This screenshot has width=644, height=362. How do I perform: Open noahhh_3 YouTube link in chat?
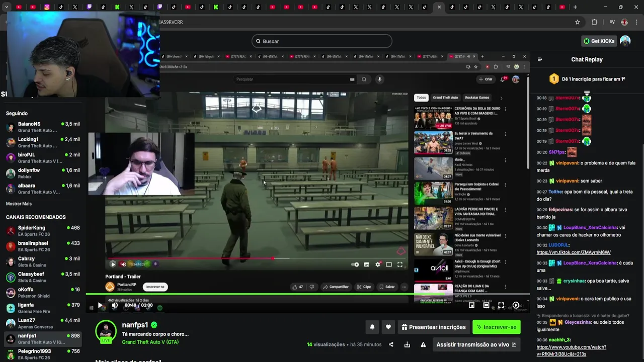click(571, 350)
